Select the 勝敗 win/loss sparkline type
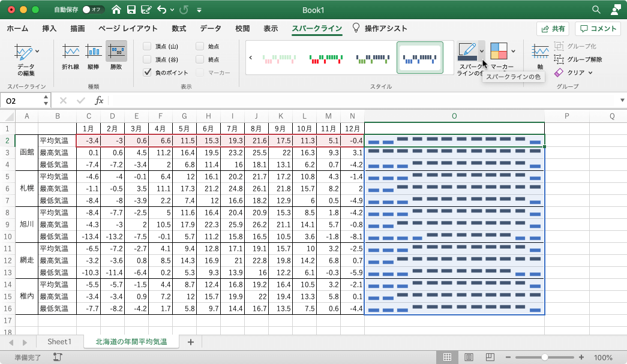 click(116, 56)
